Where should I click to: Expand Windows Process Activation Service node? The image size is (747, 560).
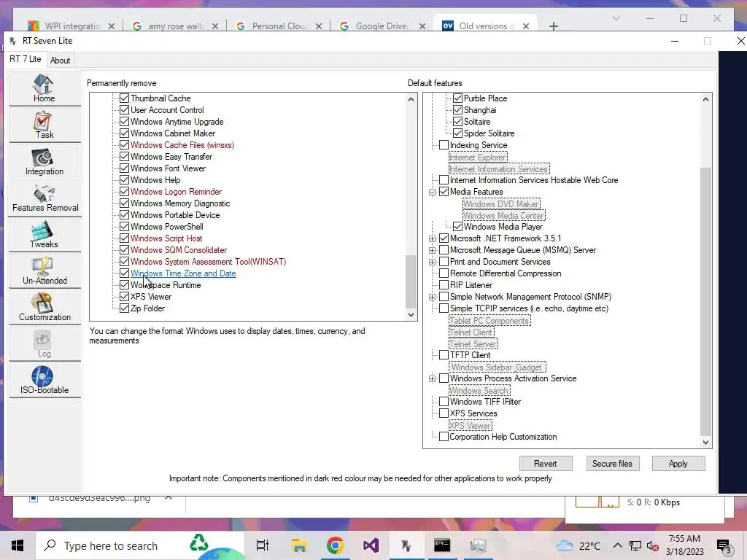pos(432,378)
